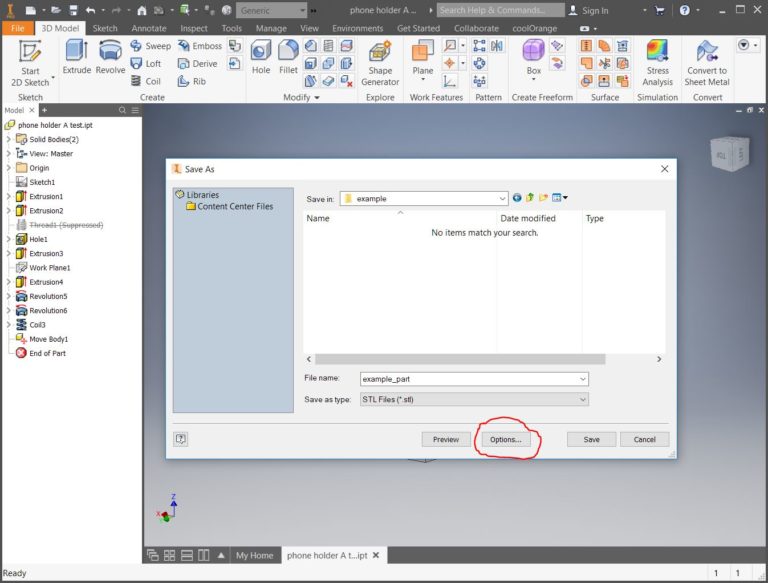Select Content Center Files folder
The width and height of the screenshot is (768, 583).
pos(235,207)
